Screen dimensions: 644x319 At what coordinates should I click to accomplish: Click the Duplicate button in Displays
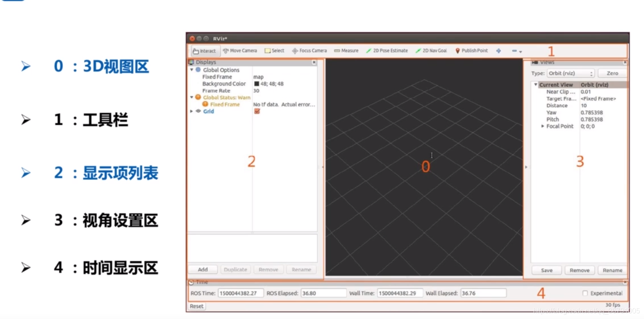tap(235, 270)
